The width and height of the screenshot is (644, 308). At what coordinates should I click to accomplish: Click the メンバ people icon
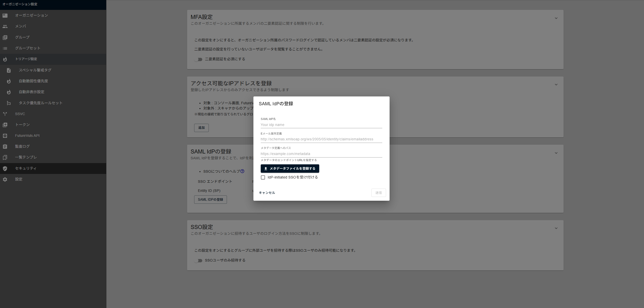[x=5, y=26]
